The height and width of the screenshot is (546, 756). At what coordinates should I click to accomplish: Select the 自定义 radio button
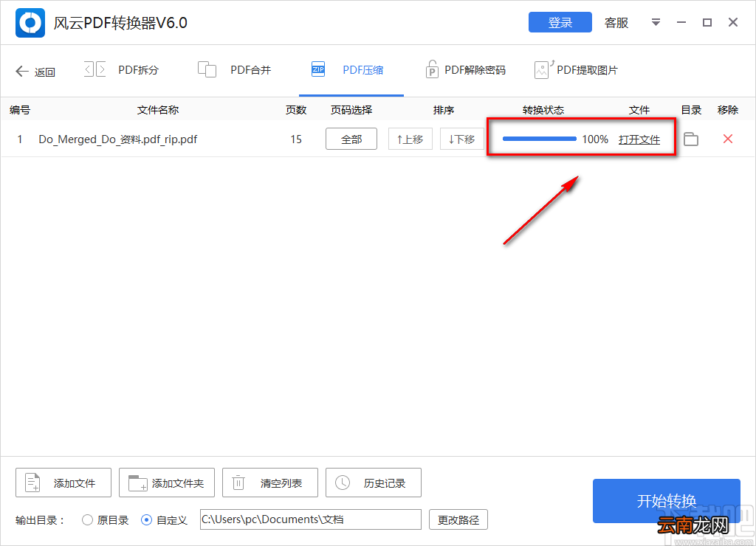[147, 520]
